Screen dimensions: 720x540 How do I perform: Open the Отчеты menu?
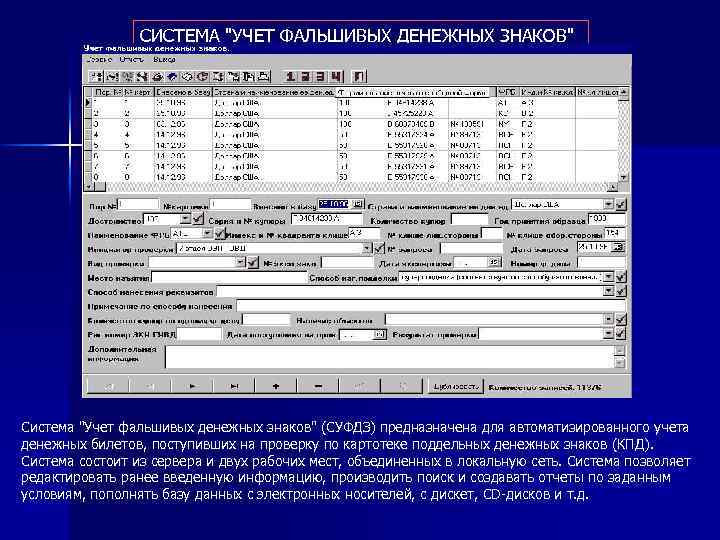(131, 60)
